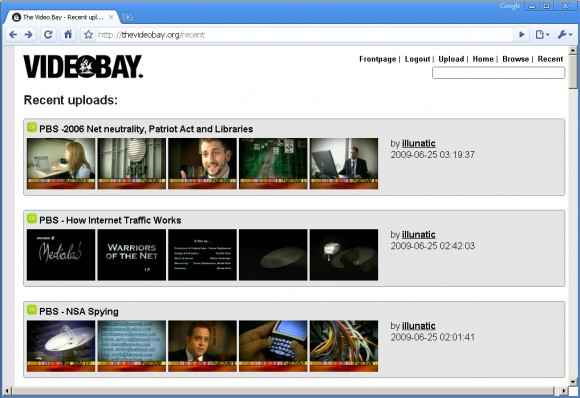The image size is (580, 398).
Task: Open title PBS -2006 Net neutrality video
Action: tap(146, 129)
